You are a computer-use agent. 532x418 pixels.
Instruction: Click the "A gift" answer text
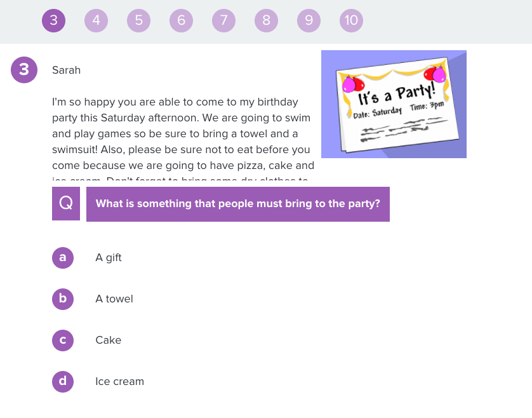tap(109, 257)
